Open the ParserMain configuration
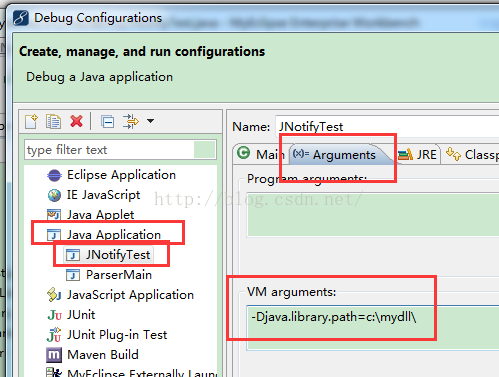499x377 pixels. tap(109, 275)
